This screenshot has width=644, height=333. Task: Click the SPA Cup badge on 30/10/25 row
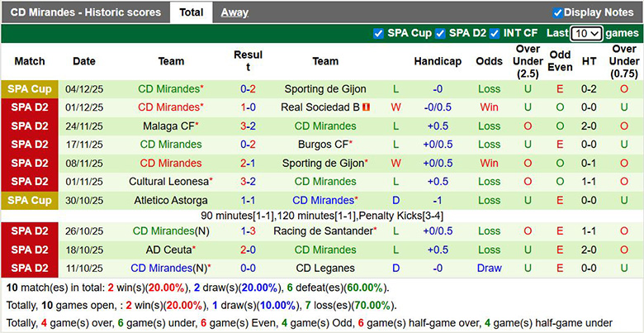tap(30, 200)
